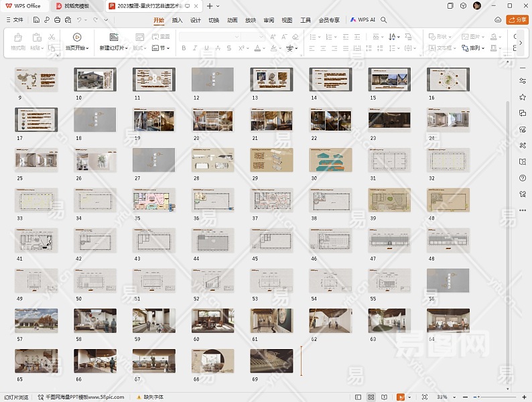Click the 当页开始 slideshow play icon
This screenshot has height=402, width=532.
[x=77, y=38]
